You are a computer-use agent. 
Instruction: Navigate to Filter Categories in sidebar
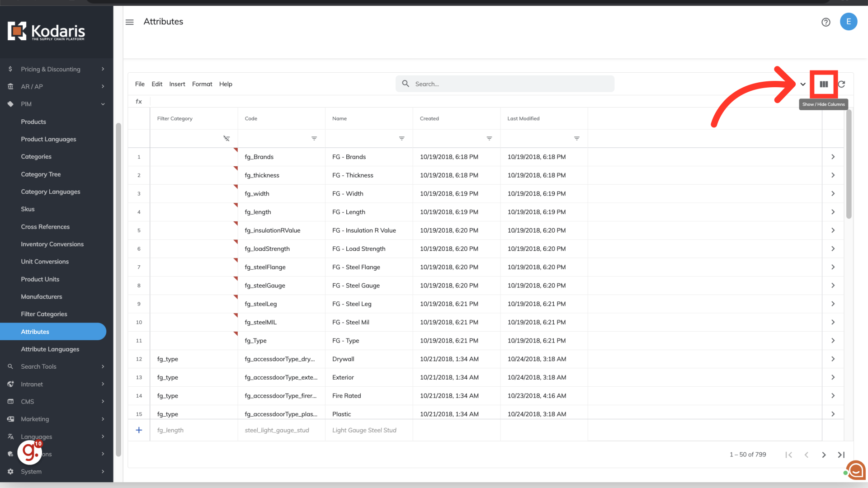coord(44,314)
